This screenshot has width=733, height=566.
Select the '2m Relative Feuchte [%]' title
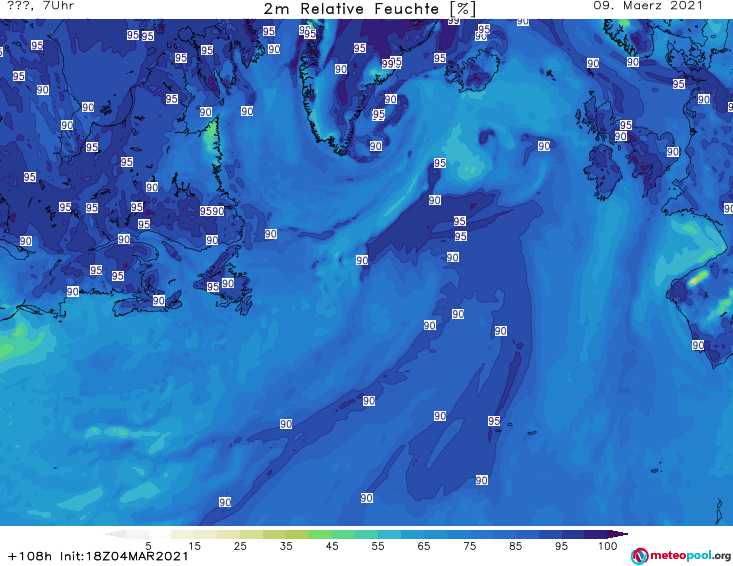point(370,9)
